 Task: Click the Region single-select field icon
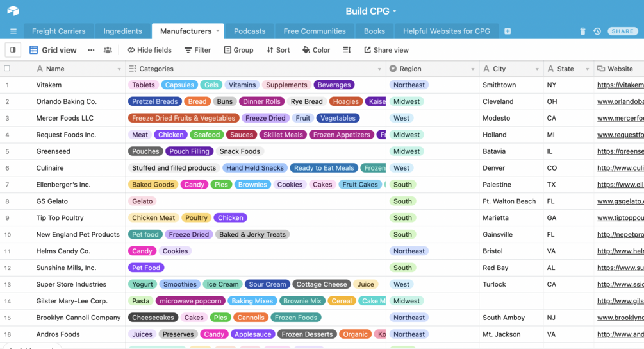(x=393, y=69)
